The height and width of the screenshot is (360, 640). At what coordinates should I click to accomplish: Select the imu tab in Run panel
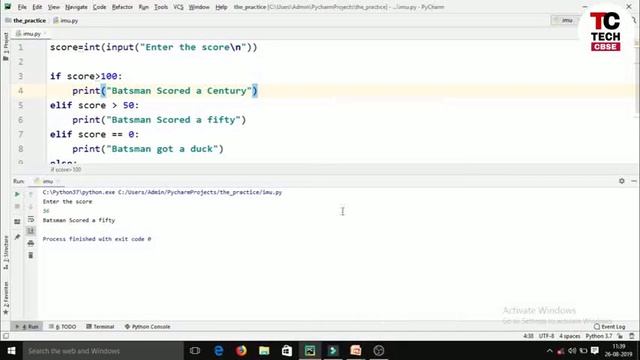47,181
